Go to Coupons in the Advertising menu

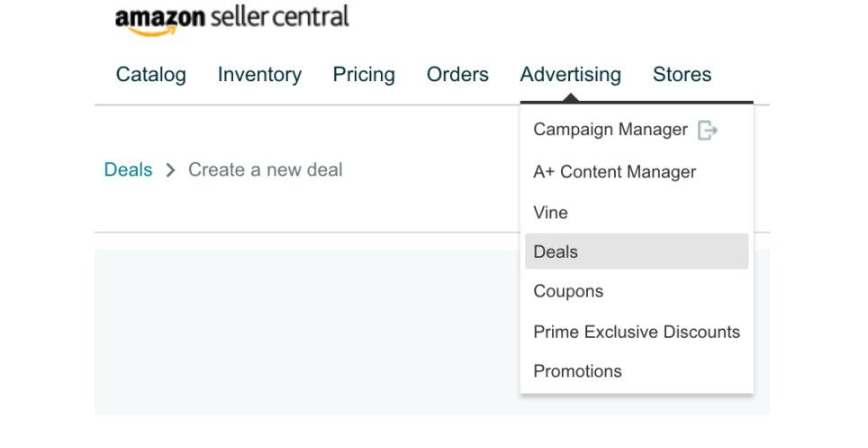[568, 291]
